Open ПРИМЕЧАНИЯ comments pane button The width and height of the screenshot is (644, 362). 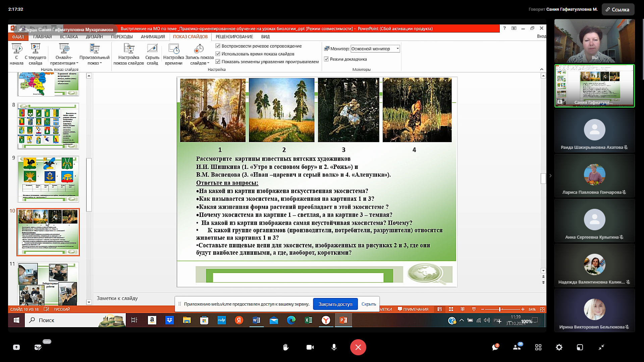click(x=413, y=309)
